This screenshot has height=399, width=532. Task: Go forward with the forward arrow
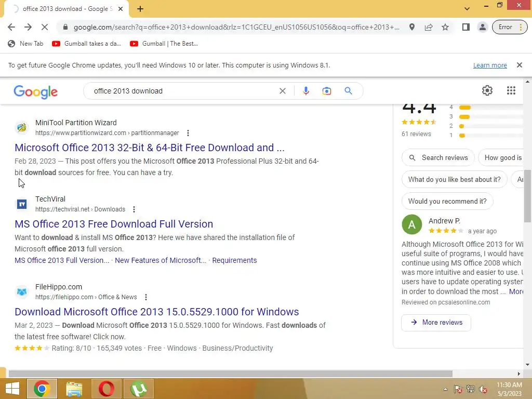(x=28, y=27)
